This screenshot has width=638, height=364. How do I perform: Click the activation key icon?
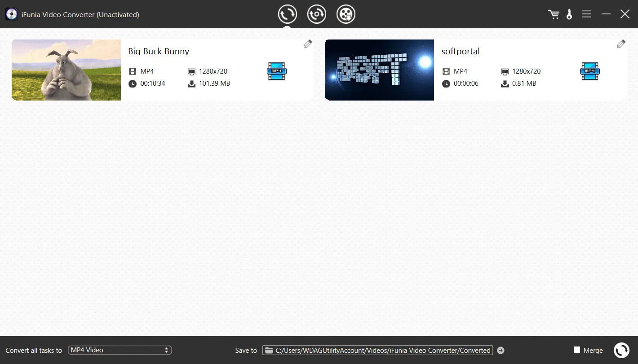(x=569, y=14)
